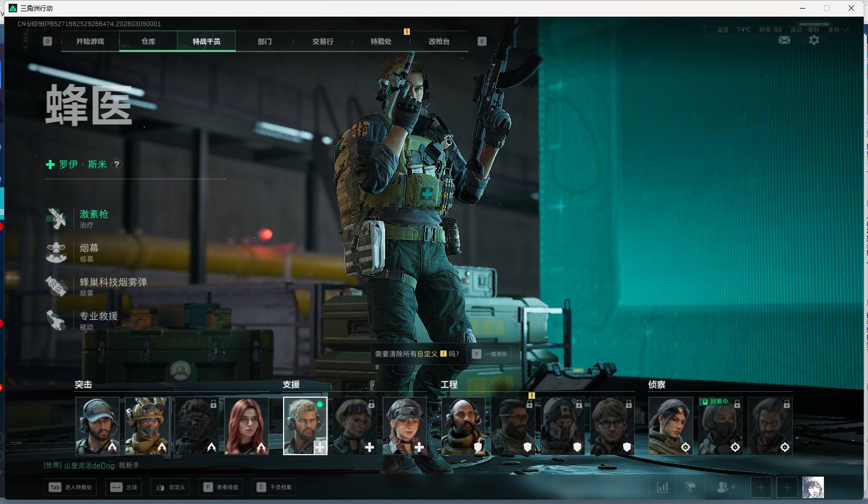Image resolution: width=868 pixels, height=504 pixels.
Task: Select the braided woman with helmet operator
Action: (404, 426)
